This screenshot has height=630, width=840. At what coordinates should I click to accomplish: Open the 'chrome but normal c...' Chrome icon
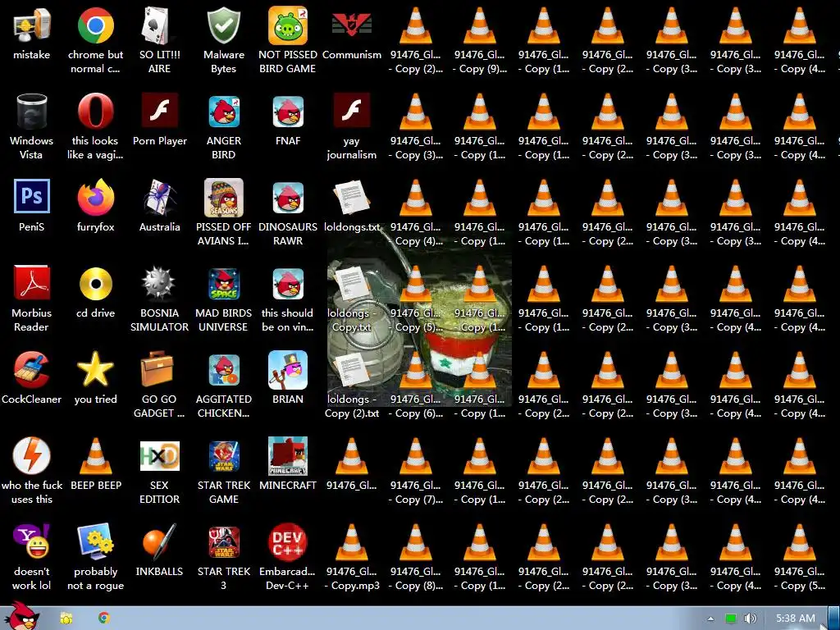95,25
